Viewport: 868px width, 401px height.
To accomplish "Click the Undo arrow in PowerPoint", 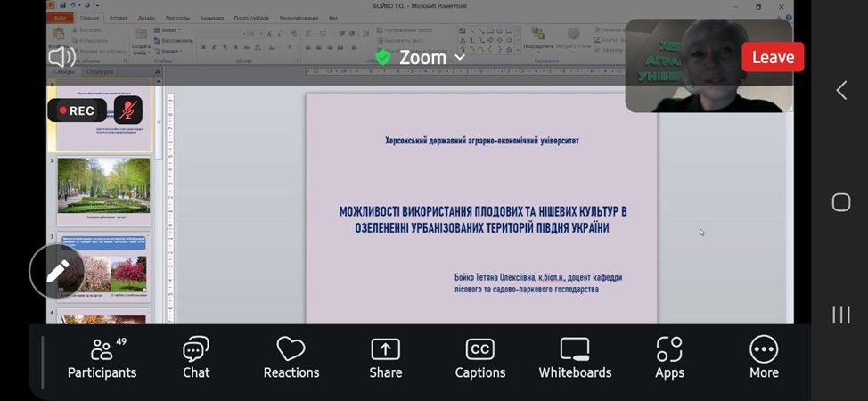I will pos(72,5).
